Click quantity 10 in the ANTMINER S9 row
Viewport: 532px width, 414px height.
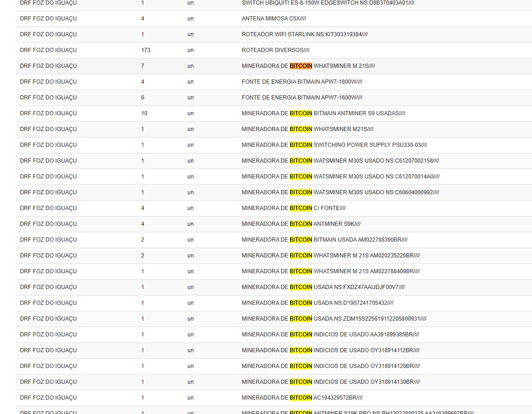pos(144,113)
